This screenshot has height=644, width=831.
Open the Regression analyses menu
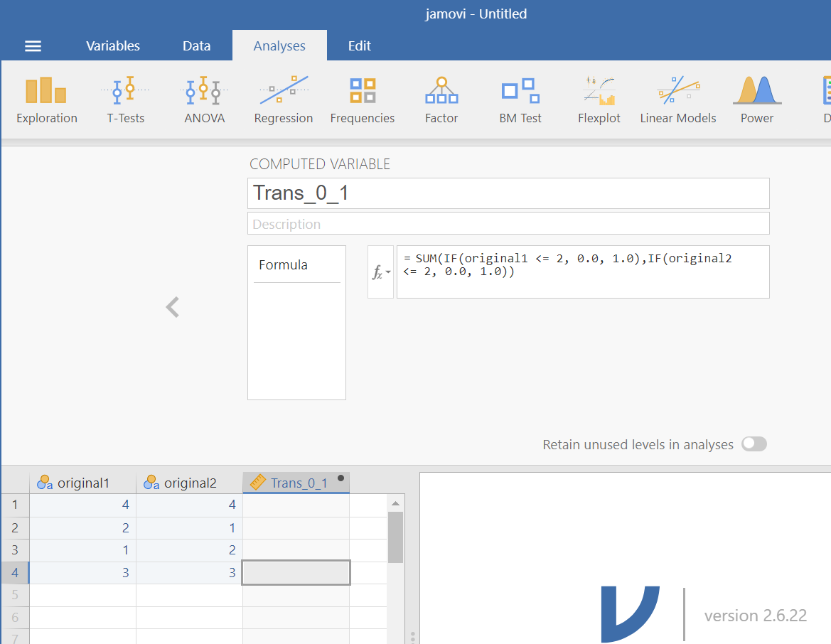(x=284, y=100)
